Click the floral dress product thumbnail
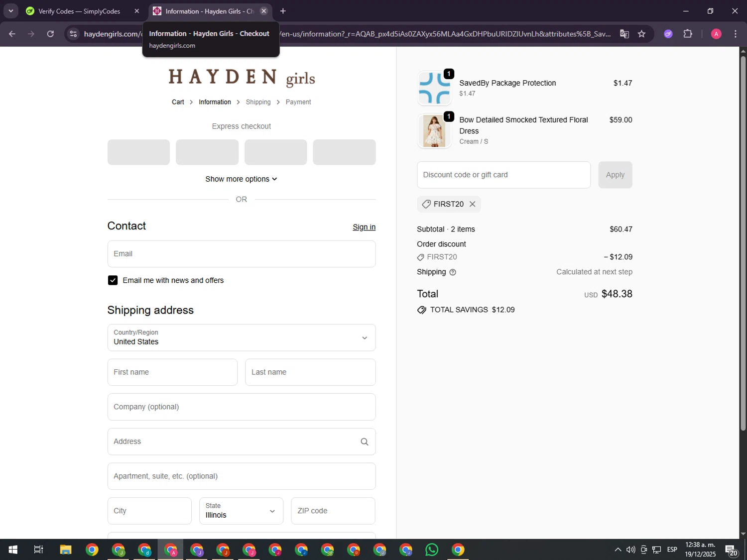Viewport: 747px width, 560px height. tap(434, 131)
